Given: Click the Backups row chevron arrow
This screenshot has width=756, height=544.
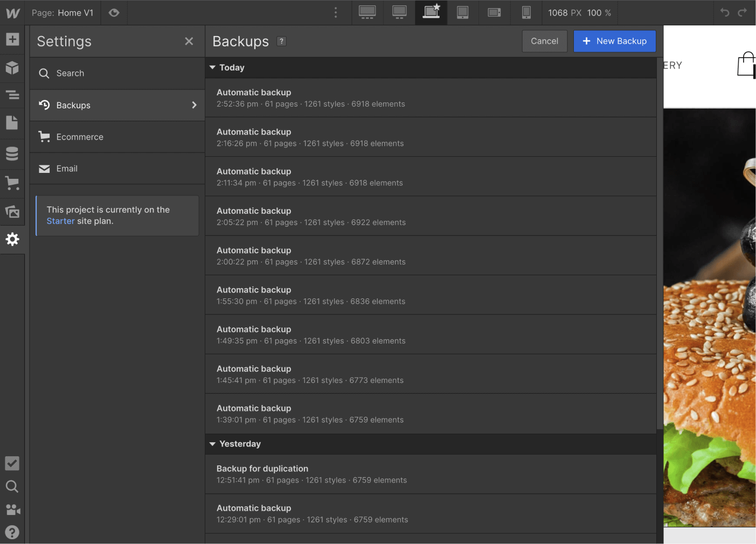Looking at the screenshot, I should pos(194,105).
